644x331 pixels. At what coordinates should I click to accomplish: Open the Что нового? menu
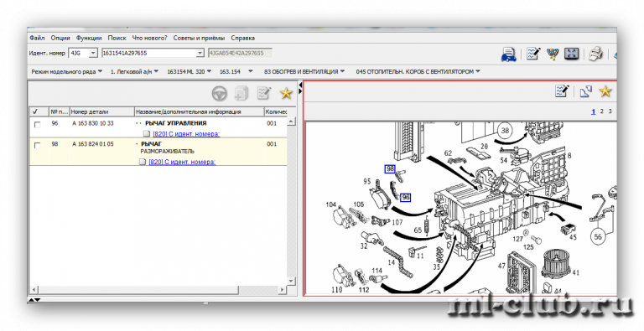coord(149,38)
